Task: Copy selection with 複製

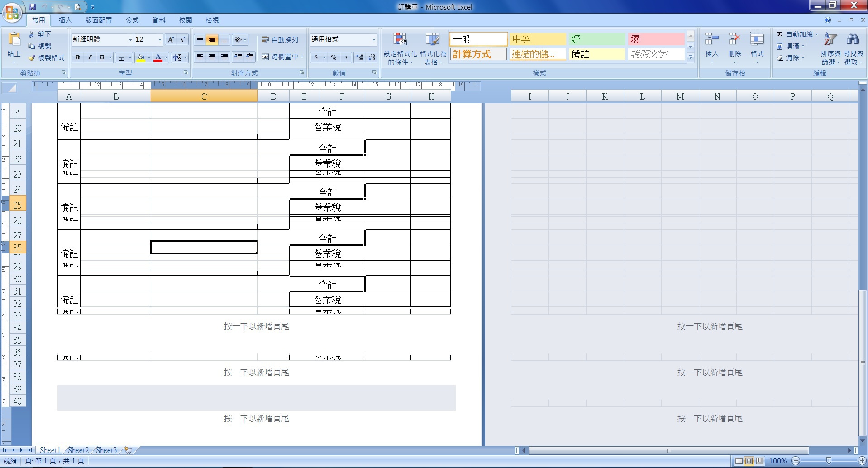Action: tap(40, 46)
